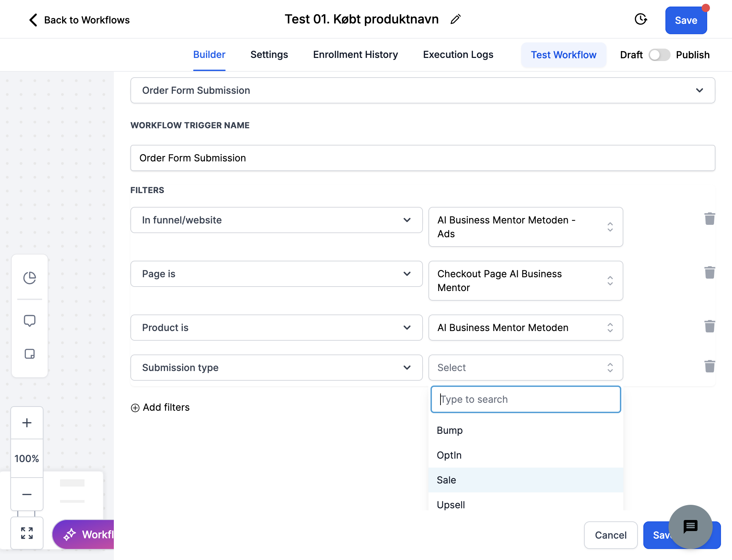Add sticky note icon in sidebar
The image size is (732, 560).
(30, 354)
